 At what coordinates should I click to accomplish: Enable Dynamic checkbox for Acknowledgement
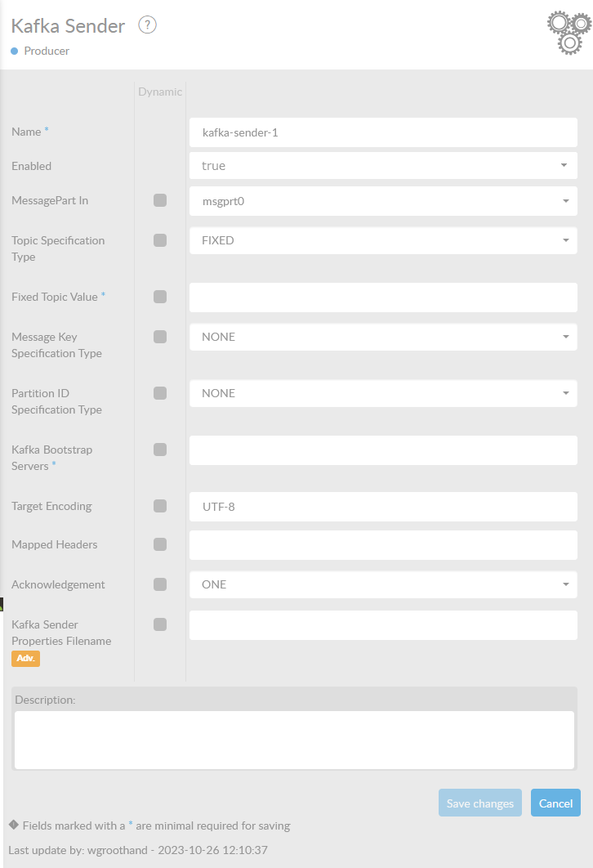pos(160,584)
